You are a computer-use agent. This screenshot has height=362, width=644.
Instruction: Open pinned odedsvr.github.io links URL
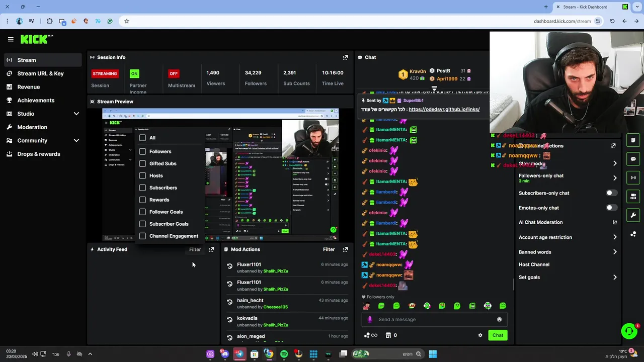[444, 109]
